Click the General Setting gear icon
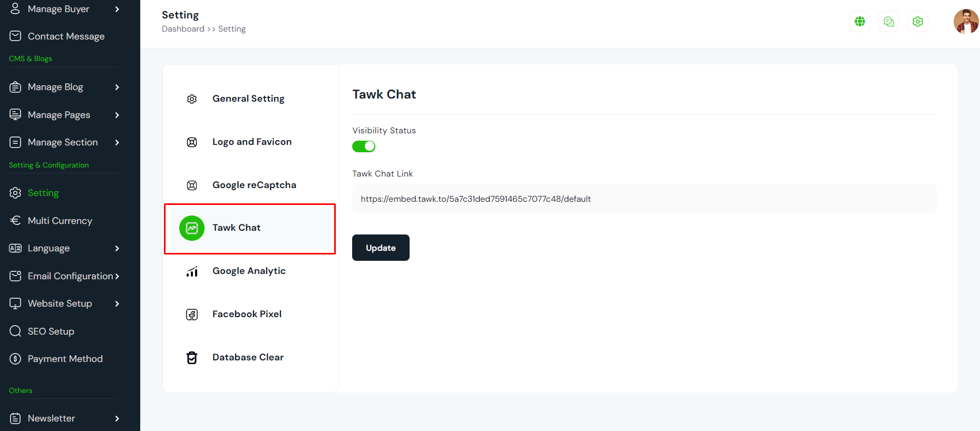Image resolution: width=980 pixels, height=431 pixels. coord(192,99)
